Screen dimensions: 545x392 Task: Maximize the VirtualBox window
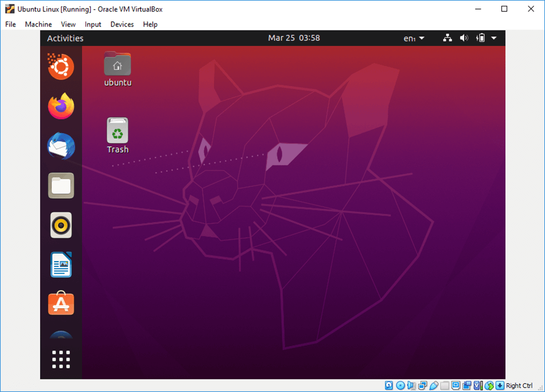pyautogui.click(x=504, y=9)
